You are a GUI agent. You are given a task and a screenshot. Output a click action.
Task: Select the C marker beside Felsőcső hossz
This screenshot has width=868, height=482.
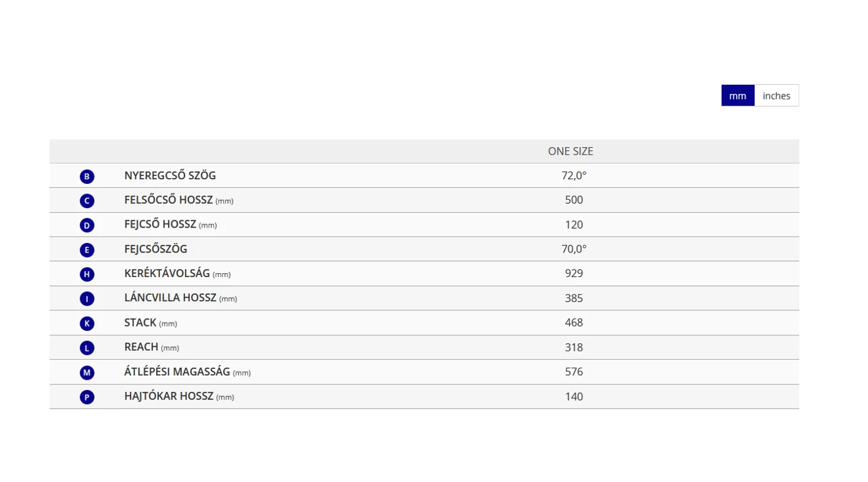[87, 201]
